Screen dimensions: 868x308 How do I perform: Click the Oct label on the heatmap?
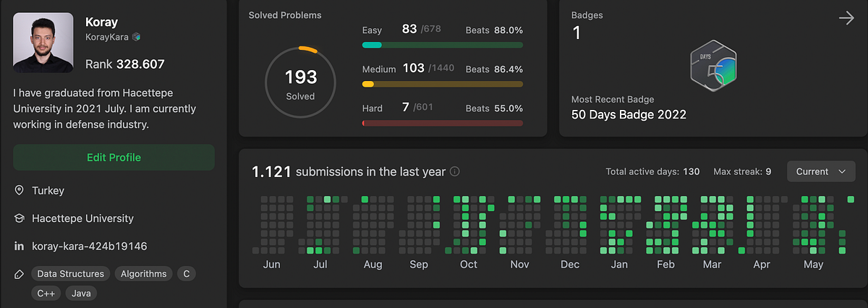[469, 265]
